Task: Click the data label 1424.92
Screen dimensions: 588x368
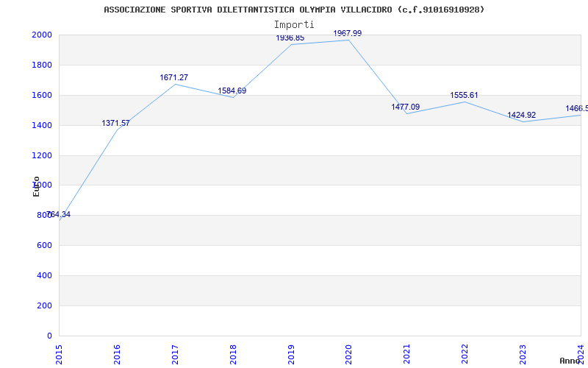Action: [522, 115]
